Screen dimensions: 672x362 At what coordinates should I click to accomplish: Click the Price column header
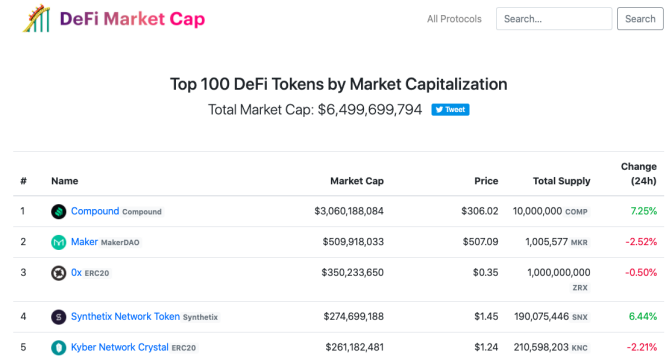tap(486, 181)
